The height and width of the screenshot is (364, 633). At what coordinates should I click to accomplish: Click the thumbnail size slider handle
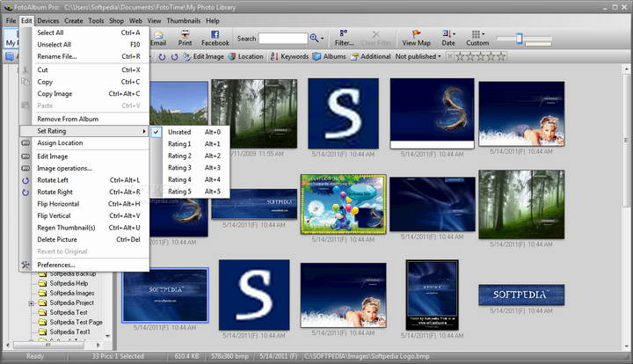point(518,38)
